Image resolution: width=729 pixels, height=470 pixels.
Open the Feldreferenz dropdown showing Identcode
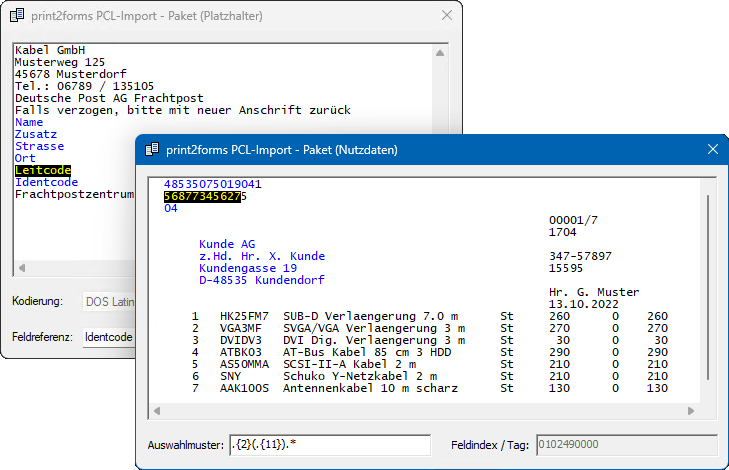pos(108,337)
